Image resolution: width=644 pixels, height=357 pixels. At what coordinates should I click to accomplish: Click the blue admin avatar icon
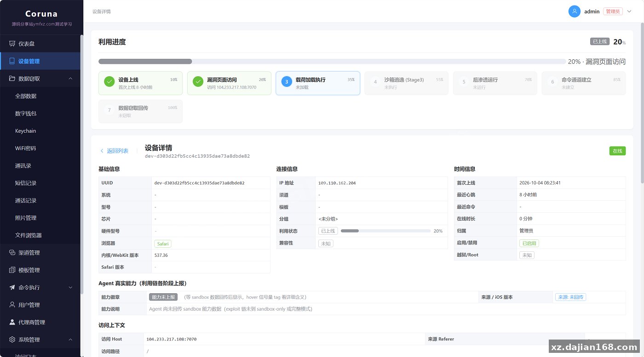(x=575, y=11)
